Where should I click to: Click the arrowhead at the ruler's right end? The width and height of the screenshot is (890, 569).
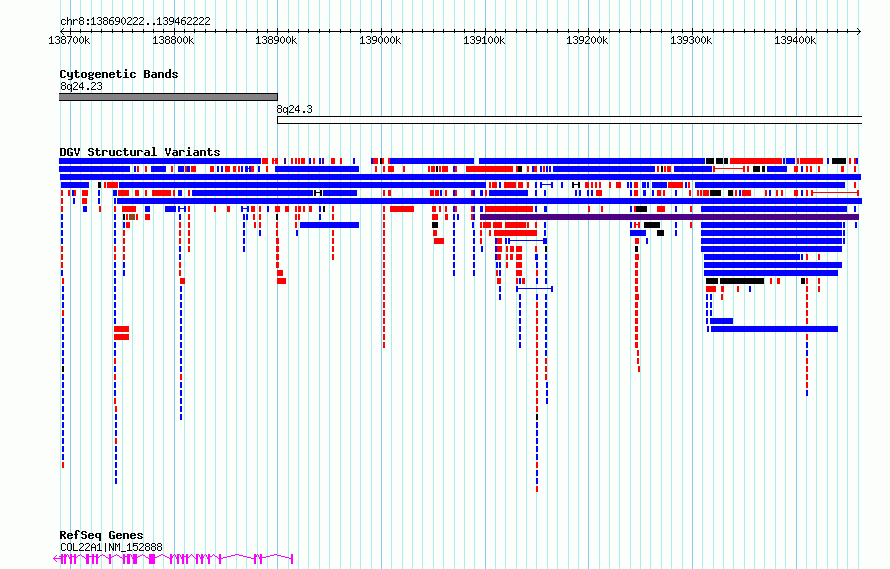coord(859,31)
